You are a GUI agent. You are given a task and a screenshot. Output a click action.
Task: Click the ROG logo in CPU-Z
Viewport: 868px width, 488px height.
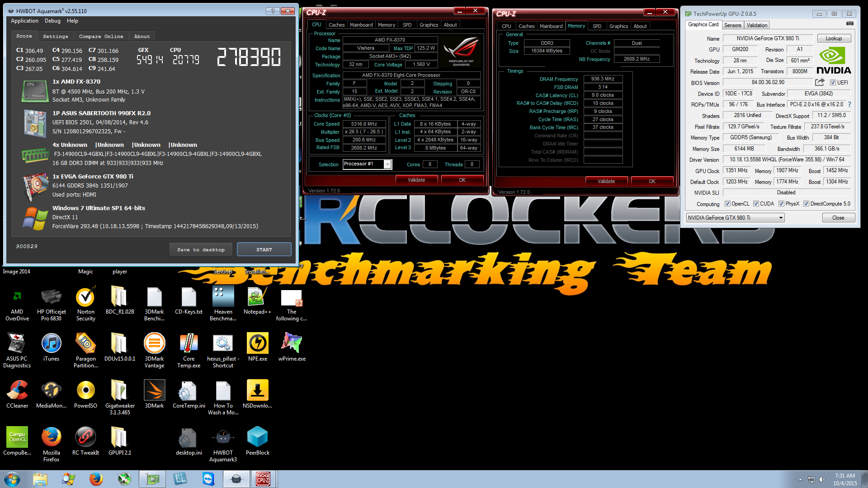tap(461, 51)
